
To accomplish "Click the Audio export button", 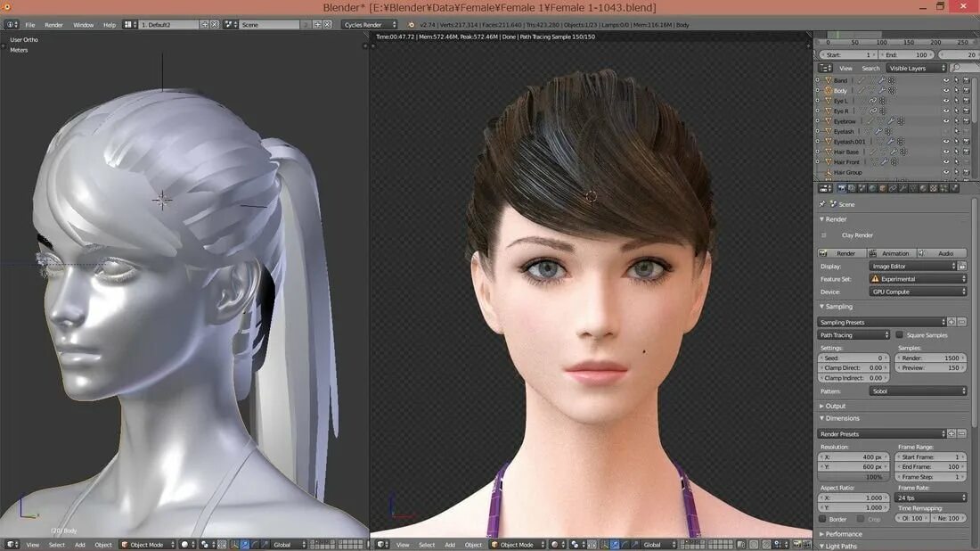I will 947,253.
